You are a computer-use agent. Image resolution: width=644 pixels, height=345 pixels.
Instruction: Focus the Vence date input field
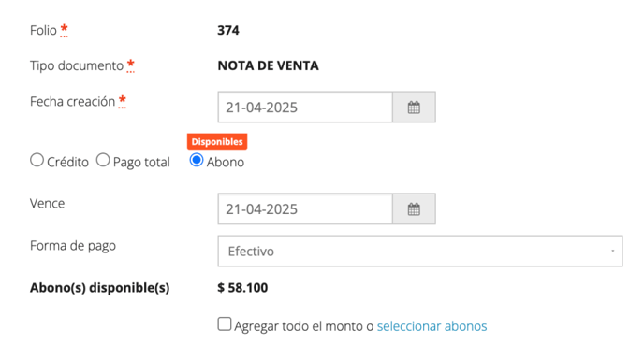pos(305,209)
